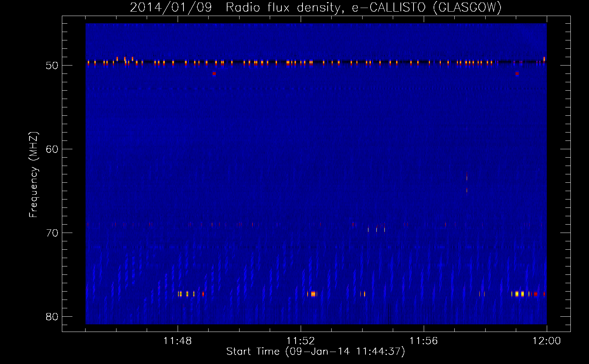This screenshot has height=364, width=589.
Task: Click the 60 frequency tick label
Action: pyautogui.click(x=52, y=149)
